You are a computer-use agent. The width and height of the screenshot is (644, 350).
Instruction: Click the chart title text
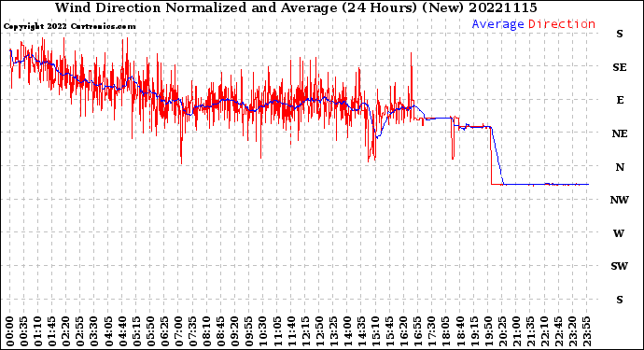point(296,8)
